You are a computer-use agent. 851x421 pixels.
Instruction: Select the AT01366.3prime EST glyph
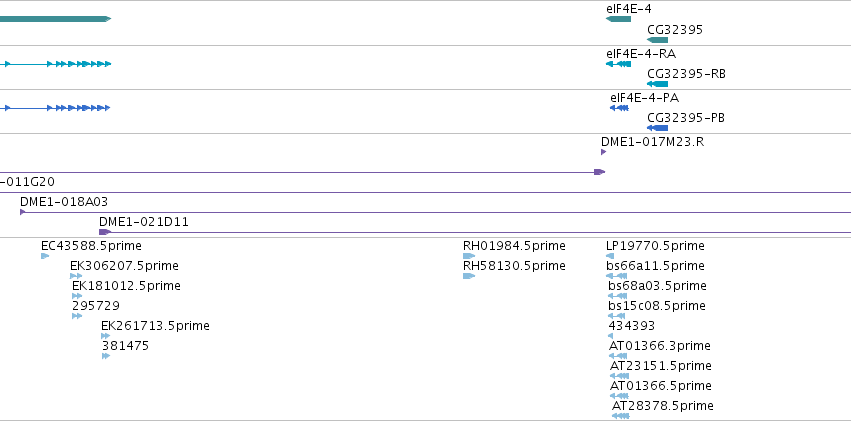pos(618,356)
